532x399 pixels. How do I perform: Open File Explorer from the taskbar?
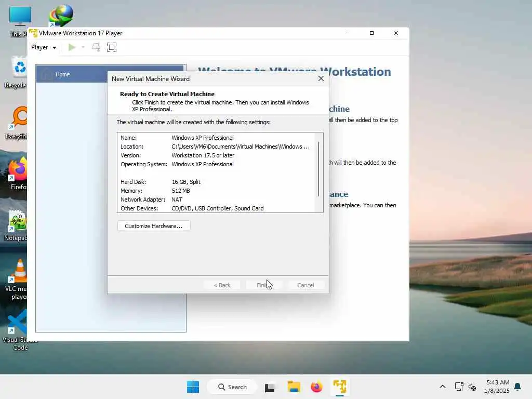[x=294, y=387]
